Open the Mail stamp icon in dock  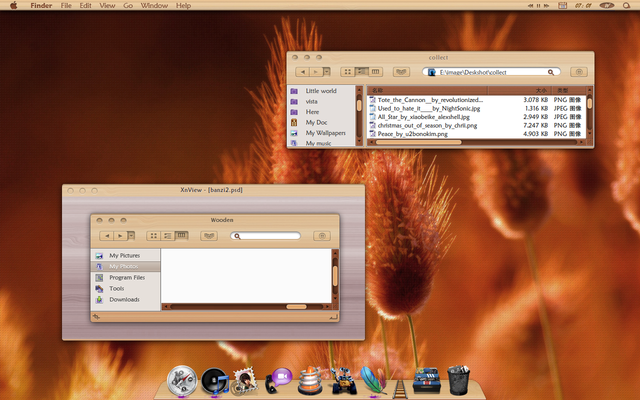point(245,380)
